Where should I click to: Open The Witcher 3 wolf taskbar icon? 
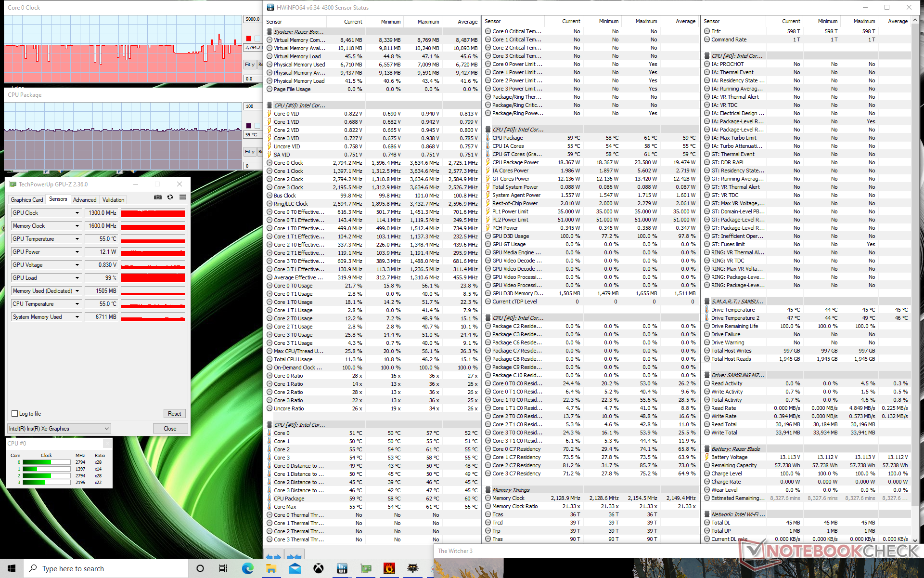click(x=413, y=569)
